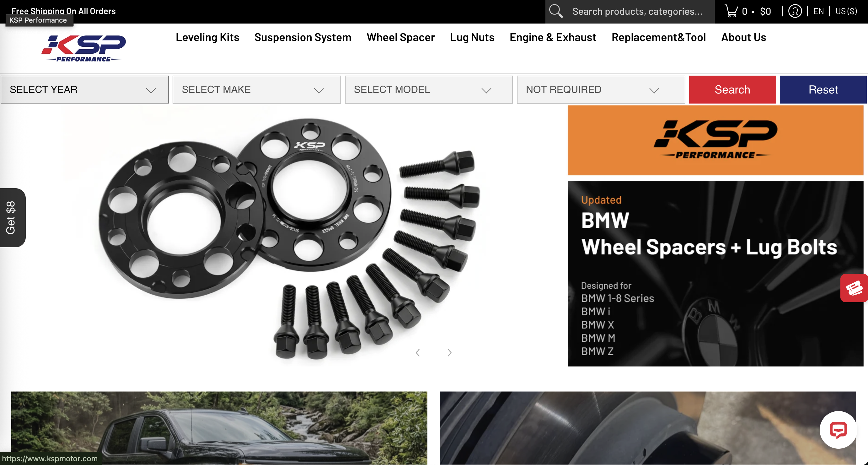This screenshot has height=465, width=868.
Task: Click the blue Reset button
Action: coord(823,90)
